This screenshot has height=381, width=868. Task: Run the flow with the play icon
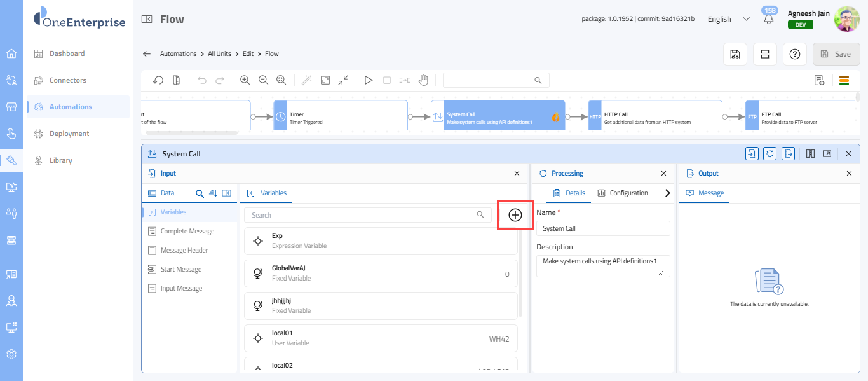click(x=368, y=80)
